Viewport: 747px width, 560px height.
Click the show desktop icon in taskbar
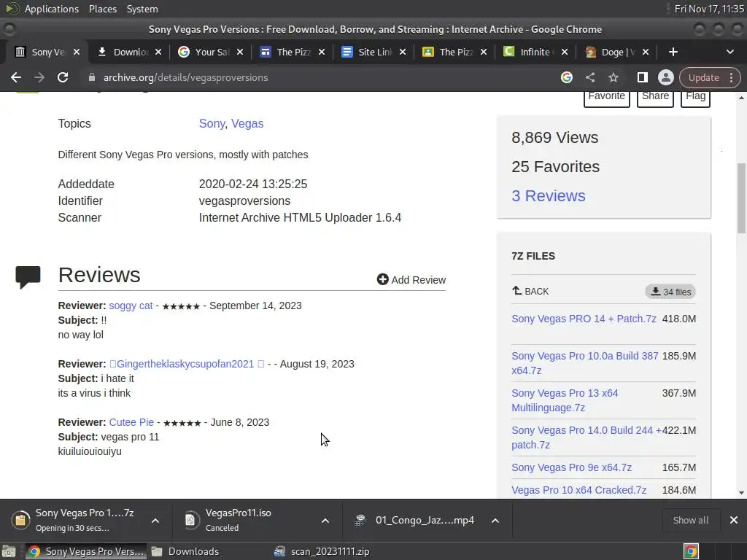coord(9,551)
